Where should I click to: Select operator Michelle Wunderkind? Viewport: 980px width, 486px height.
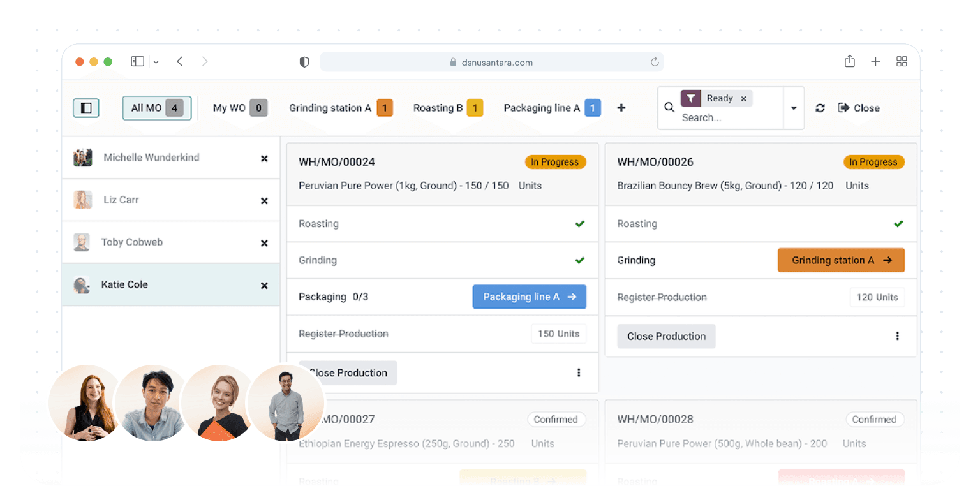171,158
